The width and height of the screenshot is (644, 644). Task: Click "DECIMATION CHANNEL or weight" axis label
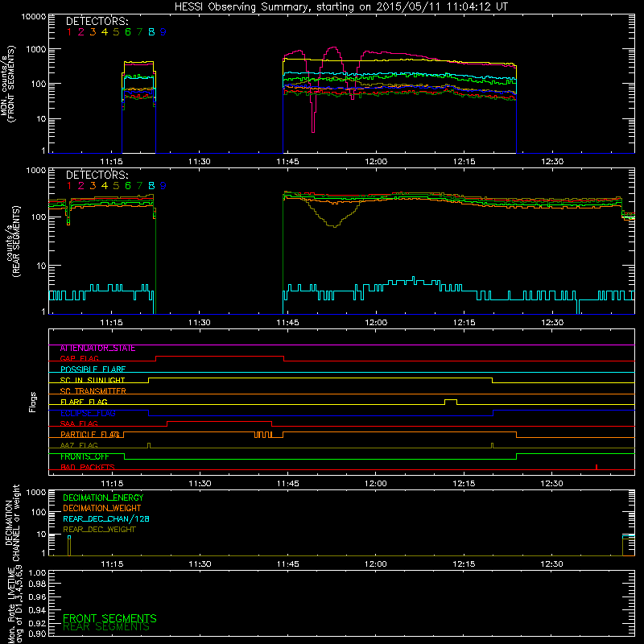tap(12, 523)
